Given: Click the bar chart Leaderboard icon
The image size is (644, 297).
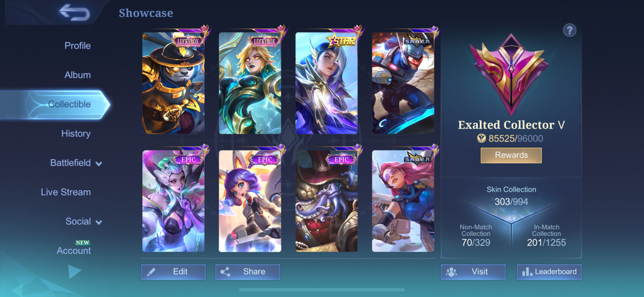Looking at the screenshot, I should (x=526, y=271).
